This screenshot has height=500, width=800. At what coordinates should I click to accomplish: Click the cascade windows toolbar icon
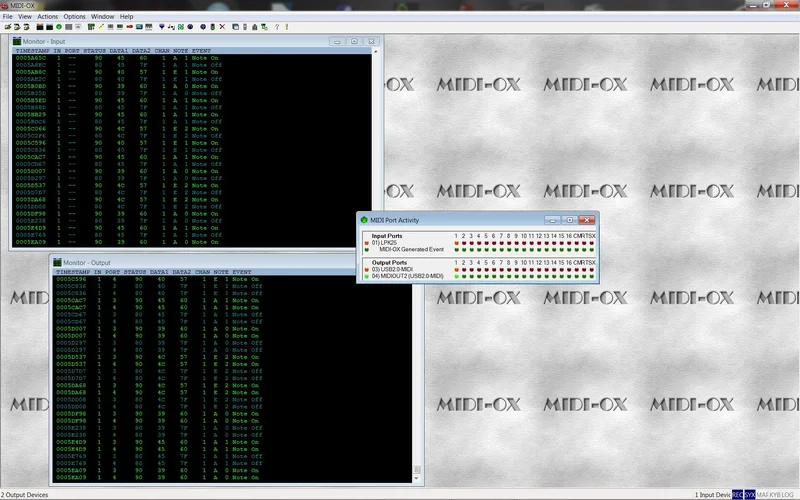pos(235,27)
